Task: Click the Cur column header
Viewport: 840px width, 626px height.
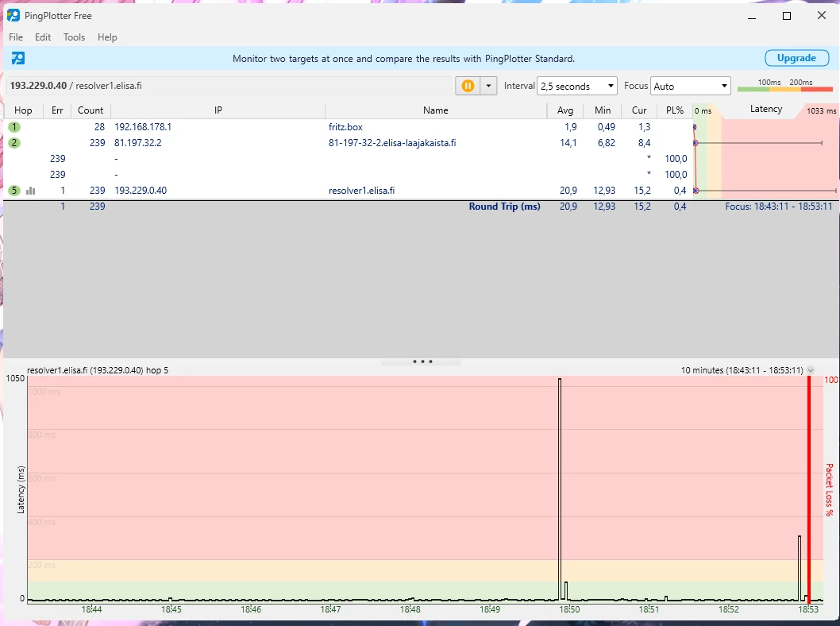Action: (639, 110)
